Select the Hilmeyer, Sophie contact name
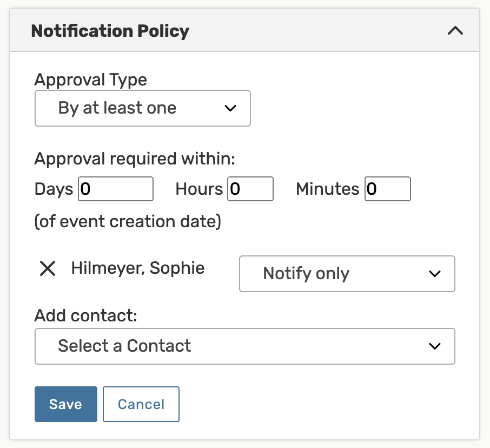This screenshot has width=490, height=448. 138,268
